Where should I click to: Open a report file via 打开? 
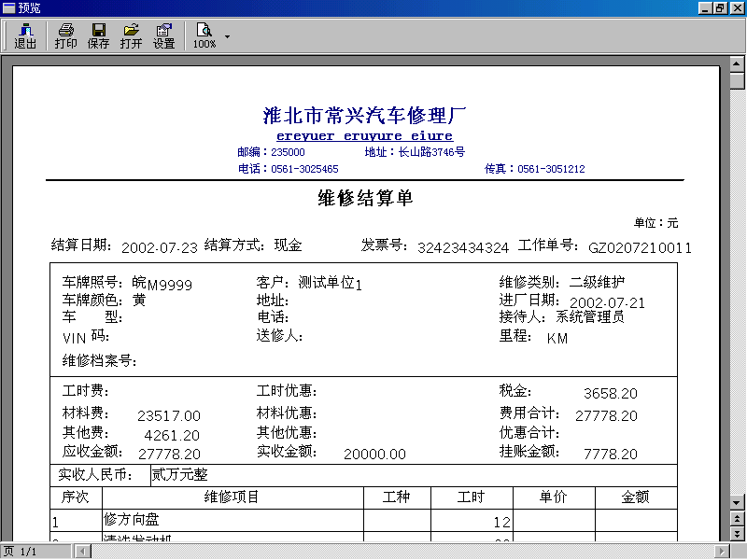(x=131, y=35)
